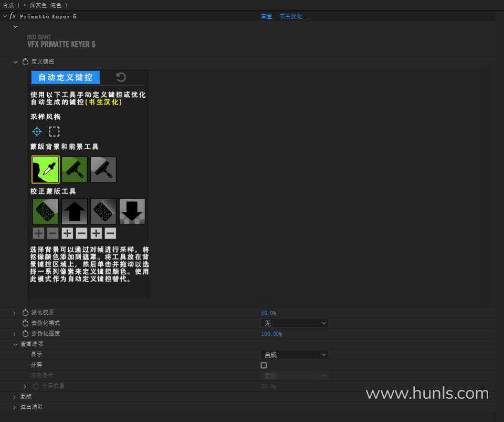Toggle the fx switch for Primatte Keyer 6
Viewport: 504px width, 422px height.
click(x=13, y=16)
